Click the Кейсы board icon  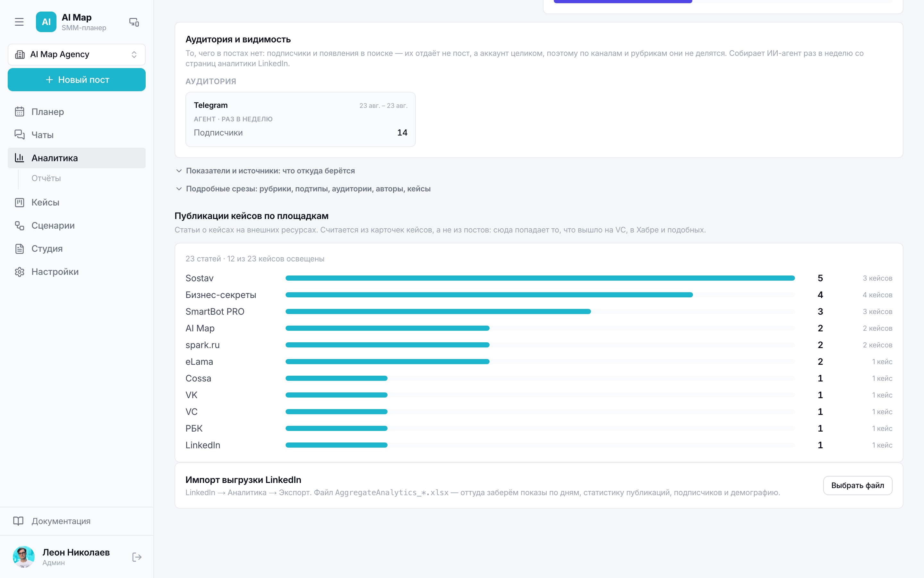[x=20, y=202]
